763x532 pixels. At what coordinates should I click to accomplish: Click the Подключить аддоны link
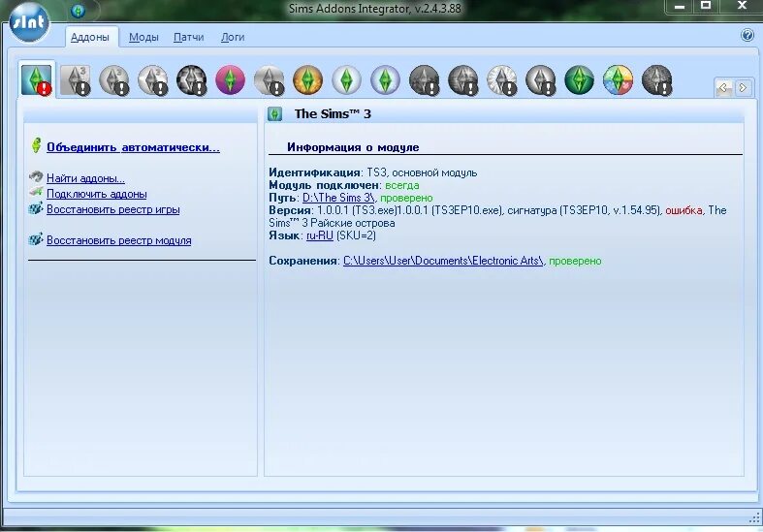(96, 194)
